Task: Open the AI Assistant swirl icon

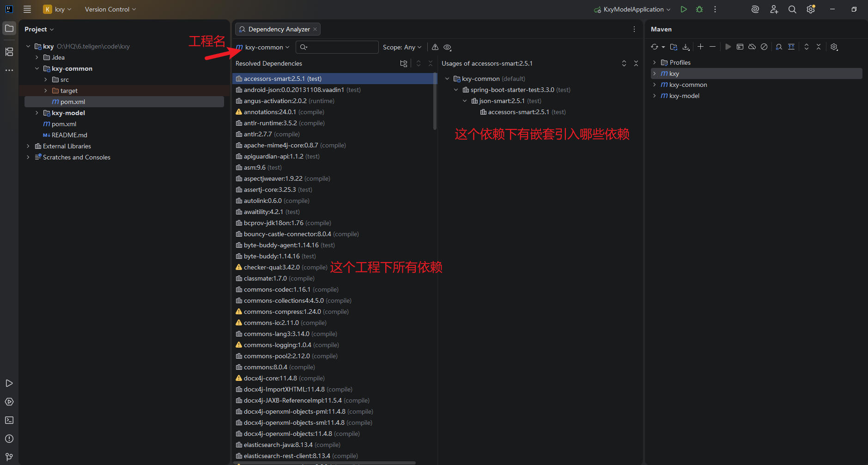Action: coord(755,9)
